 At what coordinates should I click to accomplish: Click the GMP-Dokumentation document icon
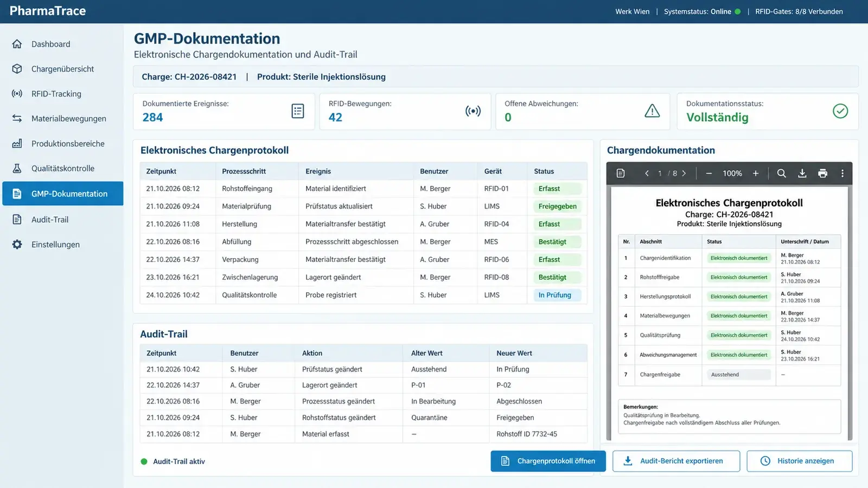(17, 194)
